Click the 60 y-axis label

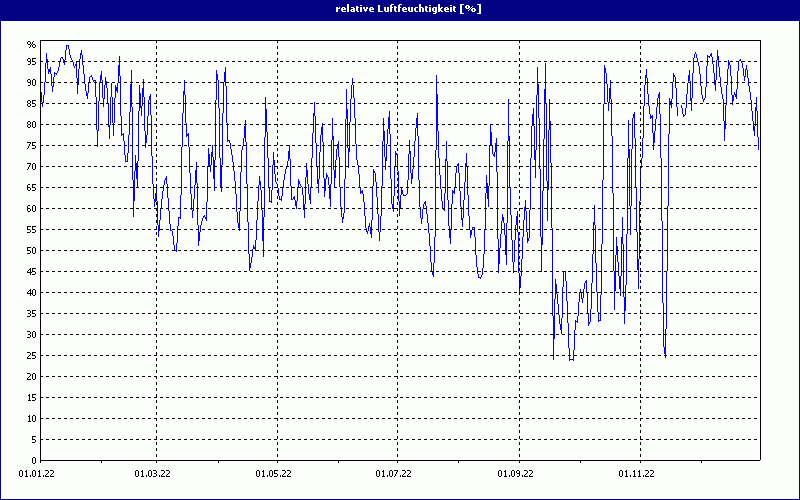[30, 209]
